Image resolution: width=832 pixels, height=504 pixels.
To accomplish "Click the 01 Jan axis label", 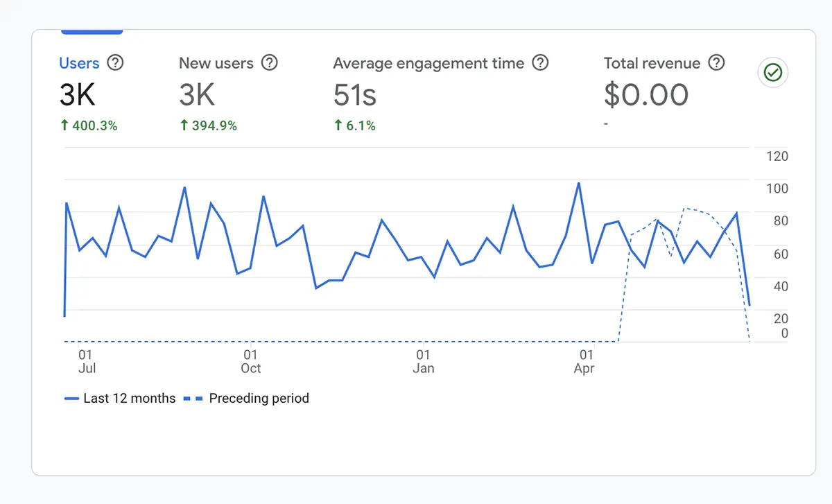I will pyautogui.click(x=423, y=362).
